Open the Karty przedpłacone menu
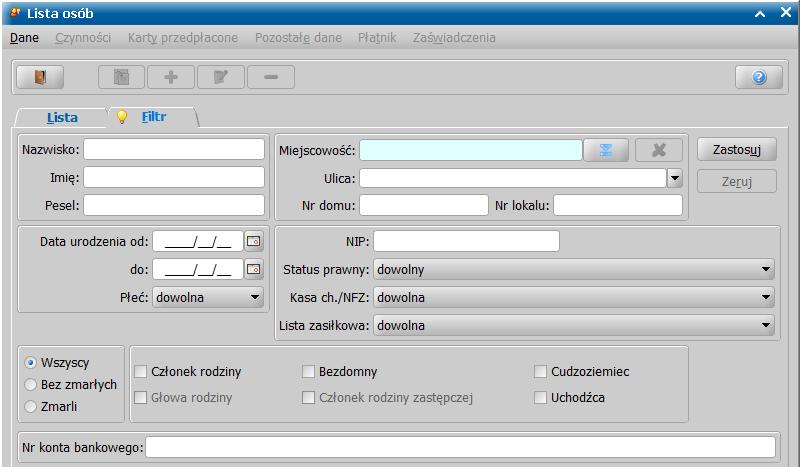800x467 pixels. point(183,38)
